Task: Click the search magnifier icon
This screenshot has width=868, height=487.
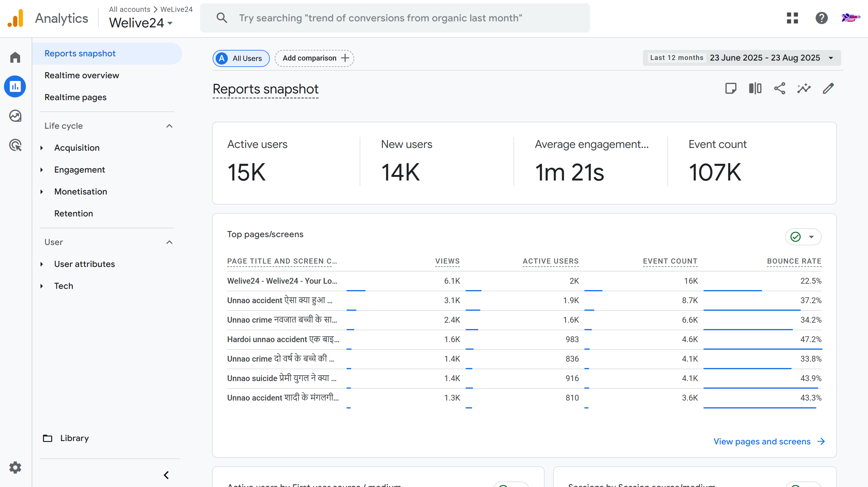Action: [222, 18]
